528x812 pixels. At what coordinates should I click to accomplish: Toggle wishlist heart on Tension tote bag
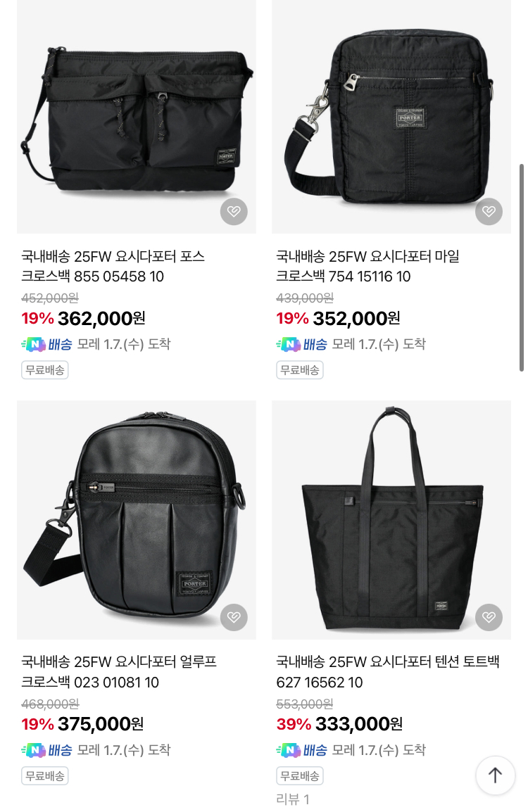(x=489, y=617)
